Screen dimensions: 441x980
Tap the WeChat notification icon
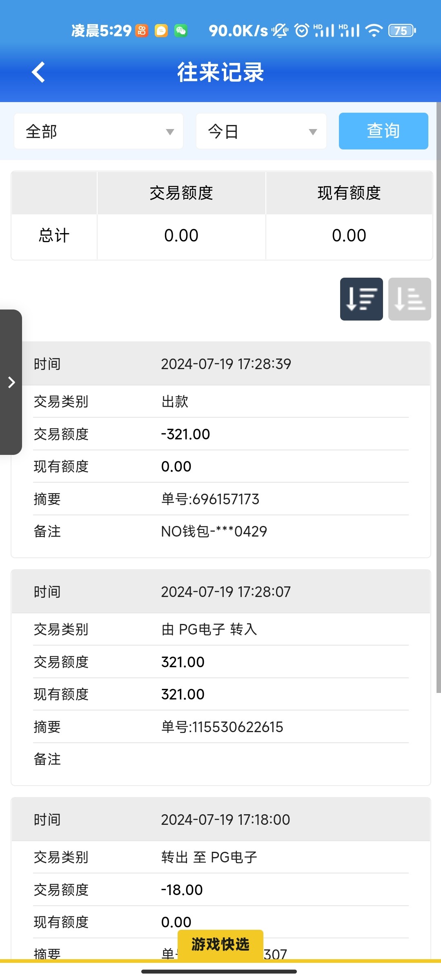[181, 31]
